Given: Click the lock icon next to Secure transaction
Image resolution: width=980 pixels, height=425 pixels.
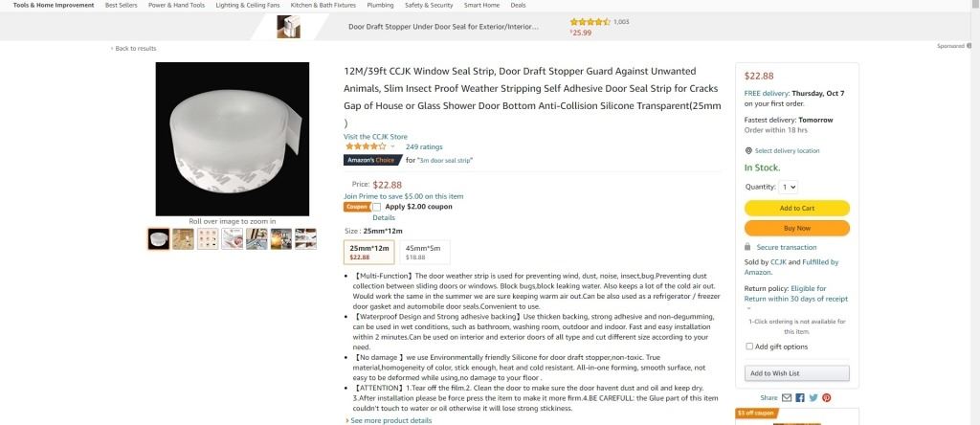Looking at the screenshot, I should click(747, 247).
